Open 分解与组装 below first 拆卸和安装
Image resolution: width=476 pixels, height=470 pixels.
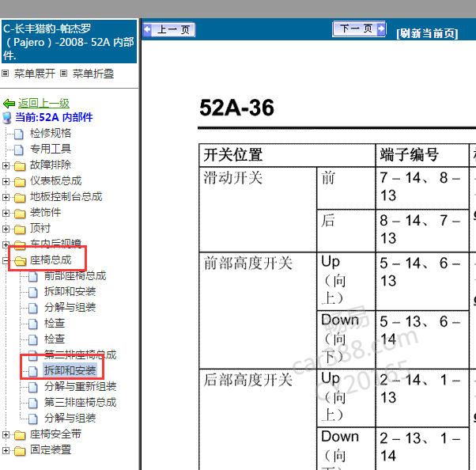[70, 308]
